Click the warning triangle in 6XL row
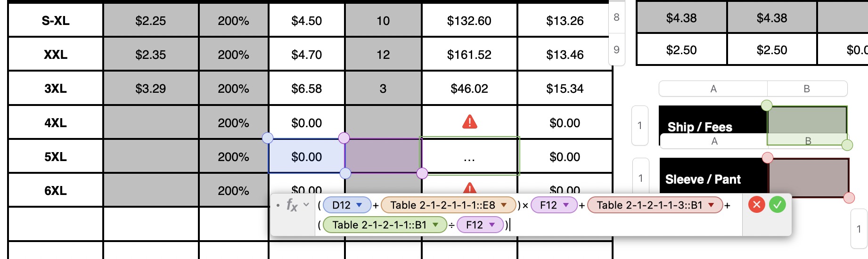 [x=470, y=188]
